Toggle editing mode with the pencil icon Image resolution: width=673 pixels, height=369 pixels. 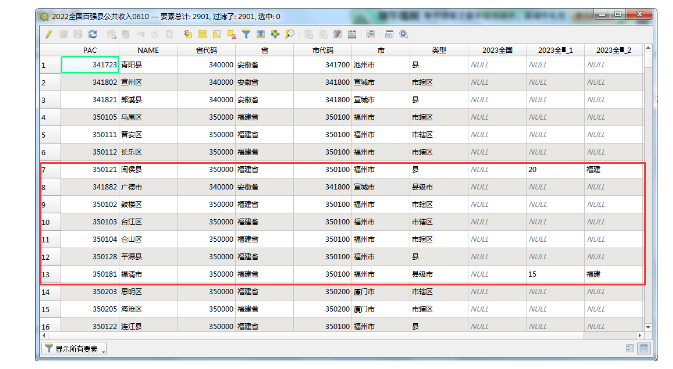coord(49,34)
